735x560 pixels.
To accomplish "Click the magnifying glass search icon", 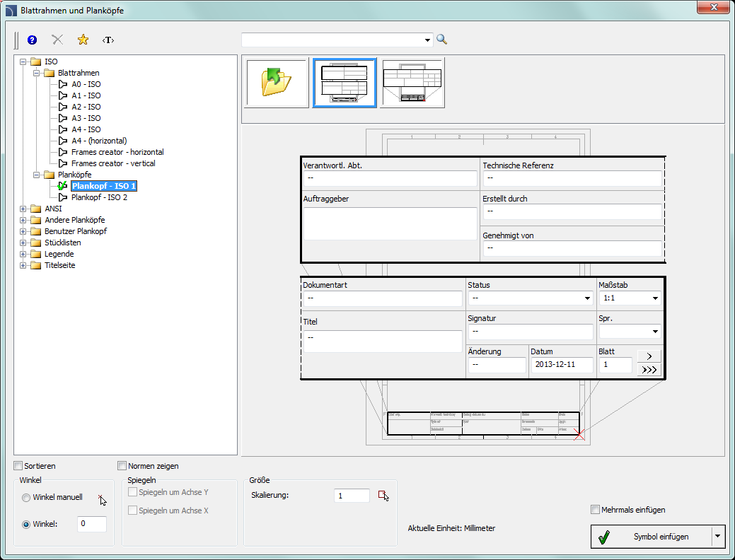I will [x=442, y=40].
